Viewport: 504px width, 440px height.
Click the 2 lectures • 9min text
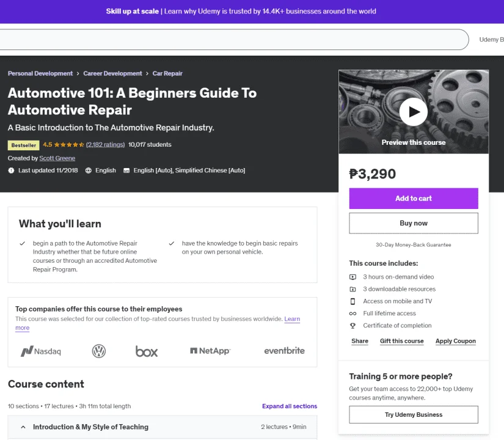(283, 427)
